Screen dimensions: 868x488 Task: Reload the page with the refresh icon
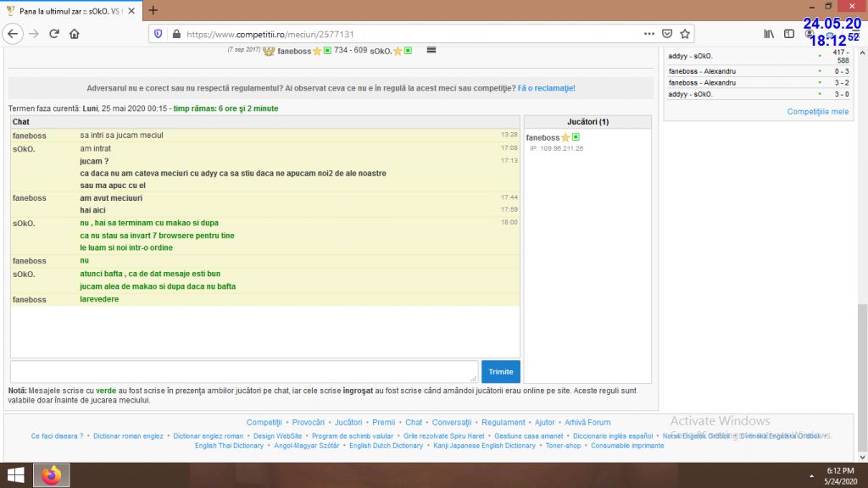(54, 34)
